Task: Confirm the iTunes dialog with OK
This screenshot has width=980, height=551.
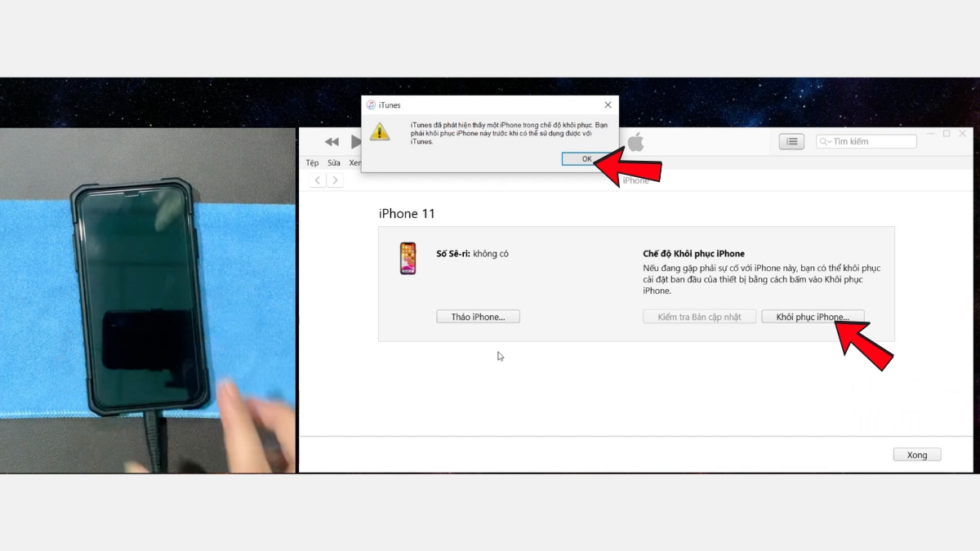Action: click(586, 159)
